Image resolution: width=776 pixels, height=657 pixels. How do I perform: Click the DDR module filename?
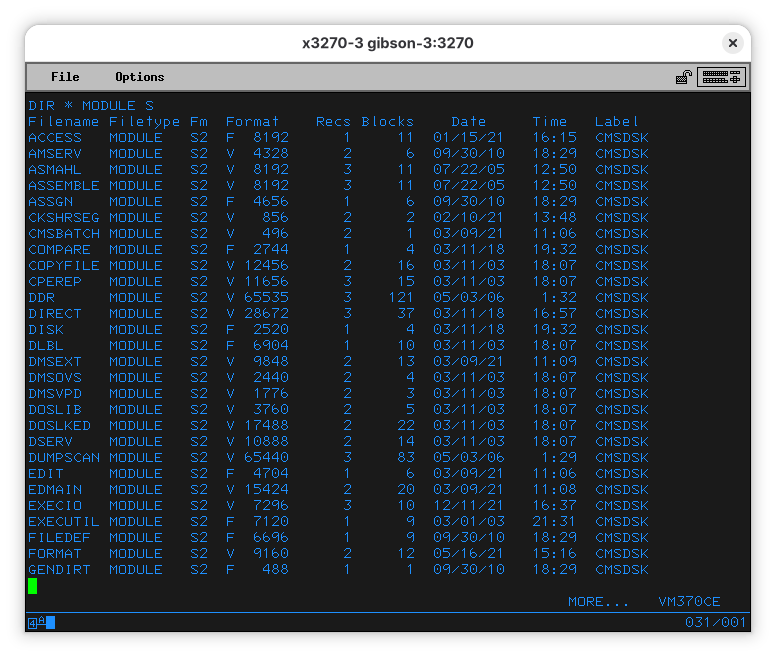(41, 298)
